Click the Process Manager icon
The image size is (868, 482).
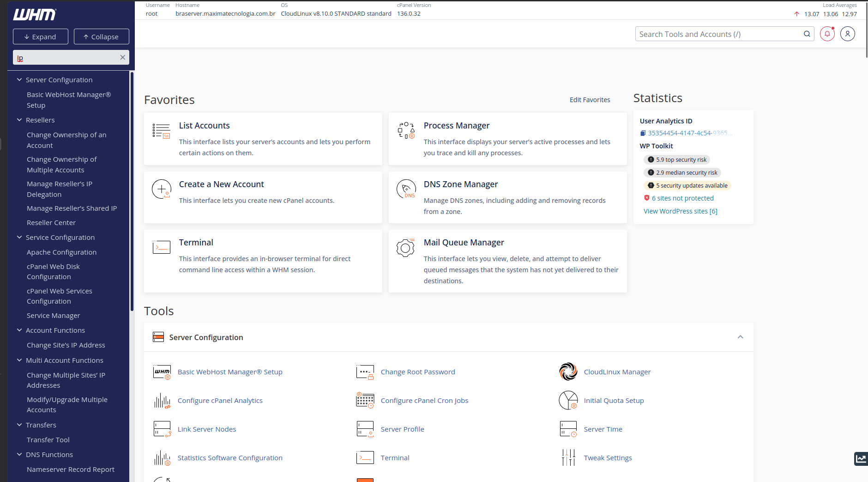[406, 131]
